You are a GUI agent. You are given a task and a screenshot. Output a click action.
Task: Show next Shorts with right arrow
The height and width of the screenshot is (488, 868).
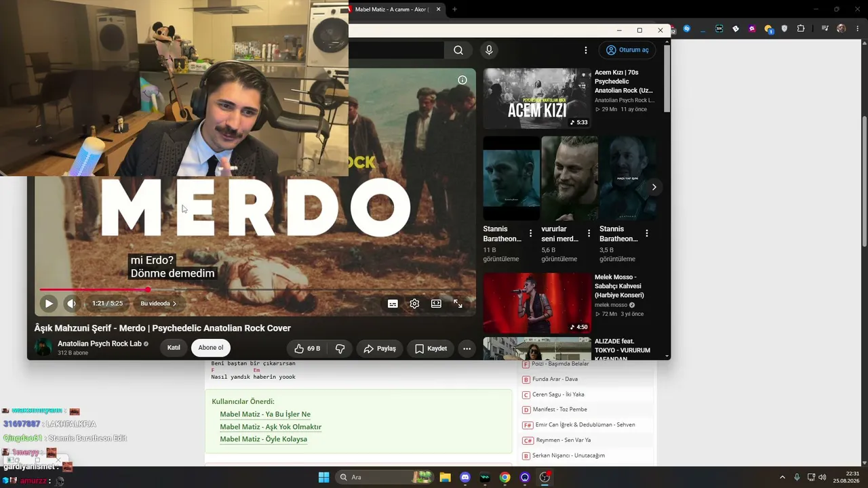coord(654,187)
